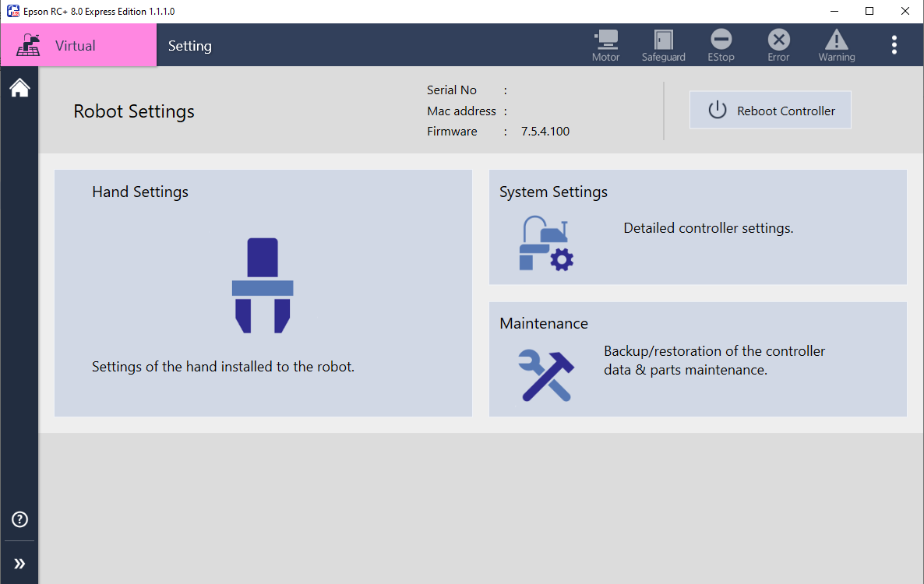Select the Virtual robot connection tab
The height and width of the screenshot is (584, 924).
tap(79, 44)
